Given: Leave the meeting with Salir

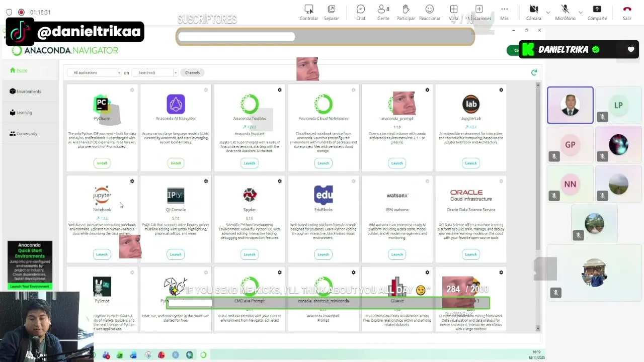Looking at the screenshot, I should [627, 12].
